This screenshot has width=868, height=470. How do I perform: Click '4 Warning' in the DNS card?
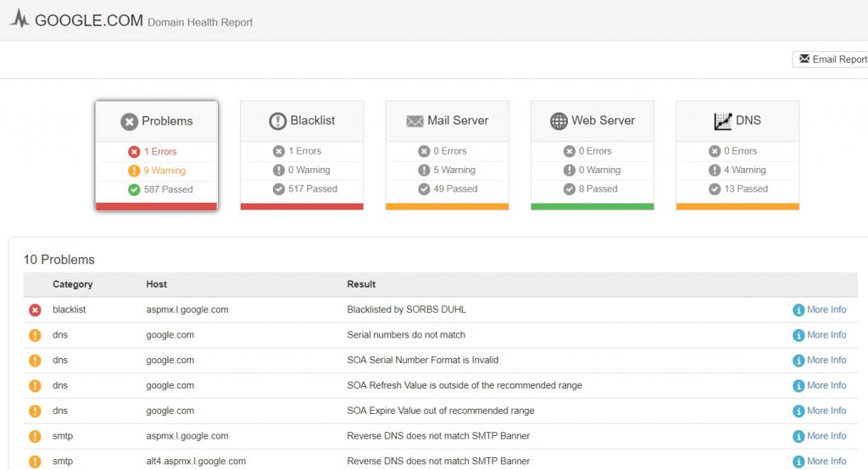pos(745,170)
